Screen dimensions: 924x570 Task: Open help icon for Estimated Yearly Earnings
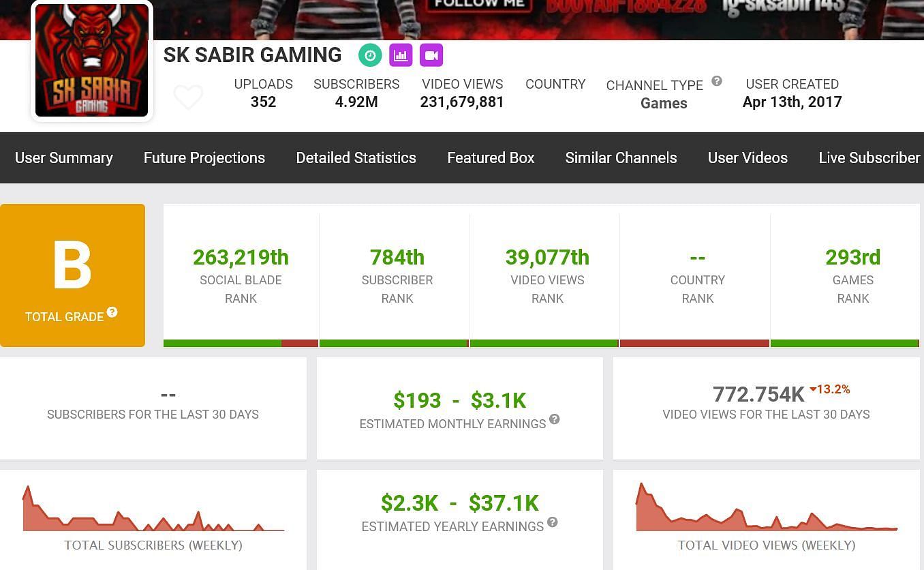pyautogui.click(x=553, y=522)
